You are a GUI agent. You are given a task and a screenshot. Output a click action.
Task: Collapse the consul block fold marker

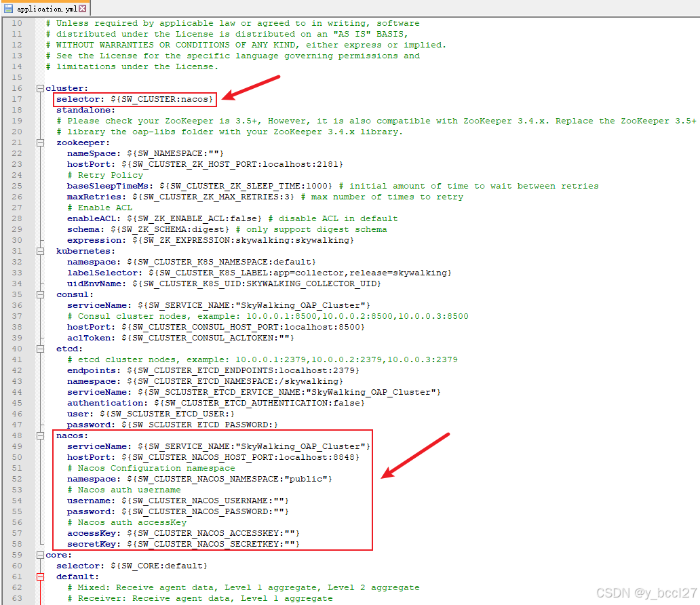40,294
